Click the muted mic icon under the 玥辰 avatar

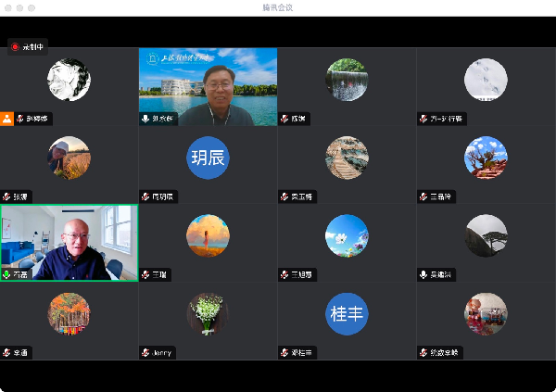click(x=145, y=196)
